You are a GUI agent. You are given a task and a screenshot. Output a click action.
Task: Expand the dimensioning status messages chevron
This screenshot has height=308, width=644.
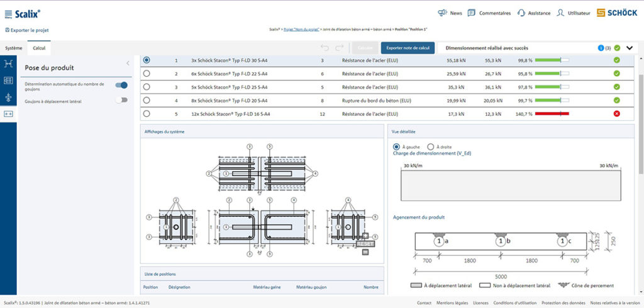630,48
